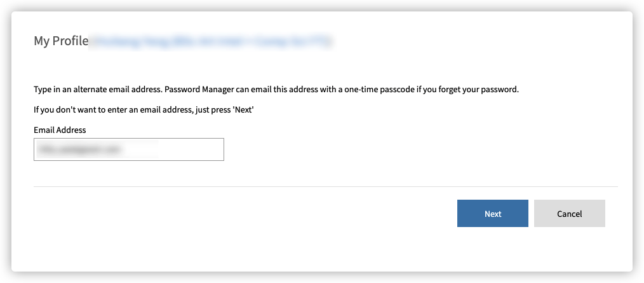Click the blue Next button
644x283 pixels.
[492, 214]
